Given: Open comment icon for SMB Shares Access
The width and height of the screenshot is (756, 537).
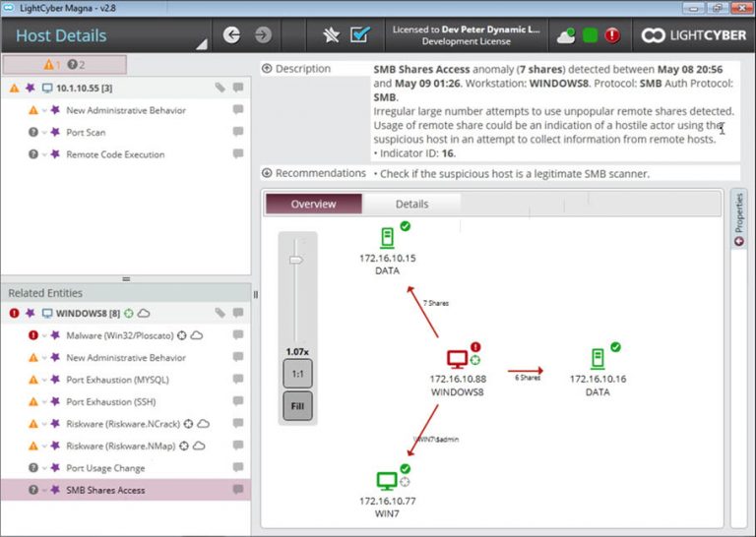Looking at the screenshot, I should 238,490.
